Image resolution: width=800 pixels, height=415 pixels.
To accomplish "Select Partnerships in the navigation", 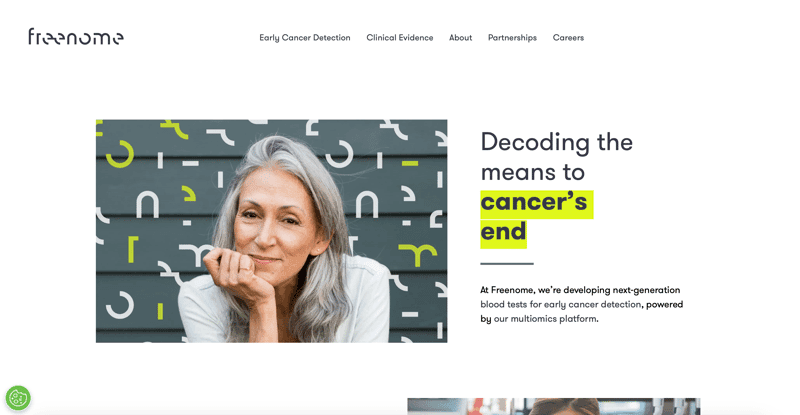I will pos(512,38).
